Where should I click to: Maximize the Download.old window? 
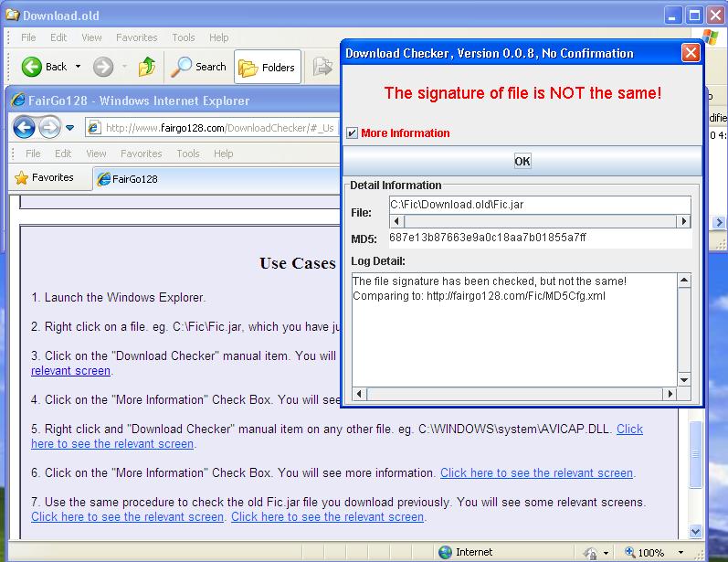pos(694,16)
